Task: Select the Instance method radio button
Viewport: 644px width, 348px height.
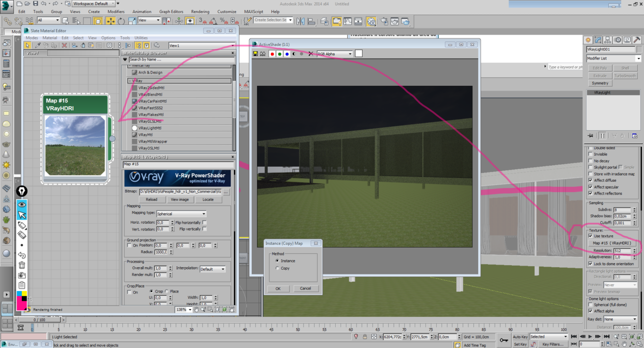Action: (x=278, y=261)
